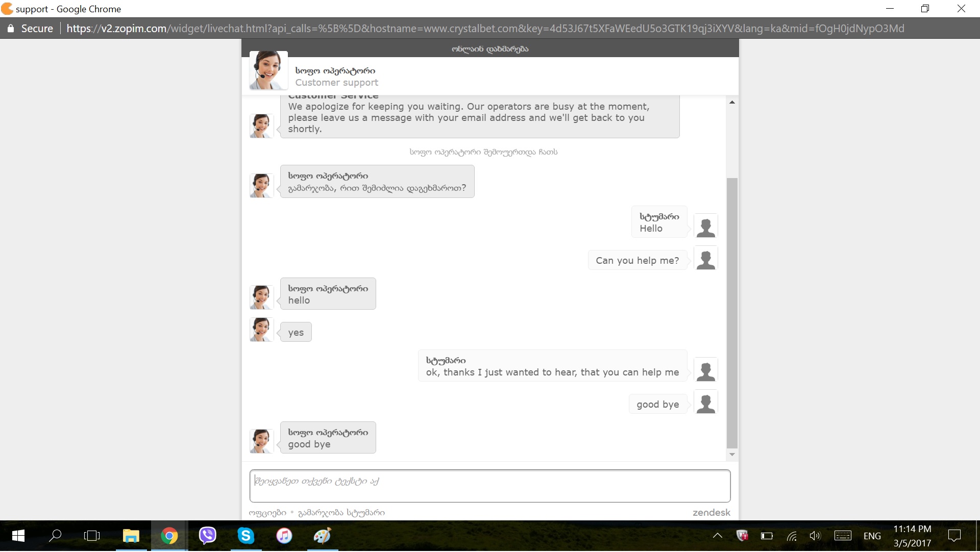The image size is (980, 552).
Task: Switch ENG input language indicator
Action: click(872, 536)
